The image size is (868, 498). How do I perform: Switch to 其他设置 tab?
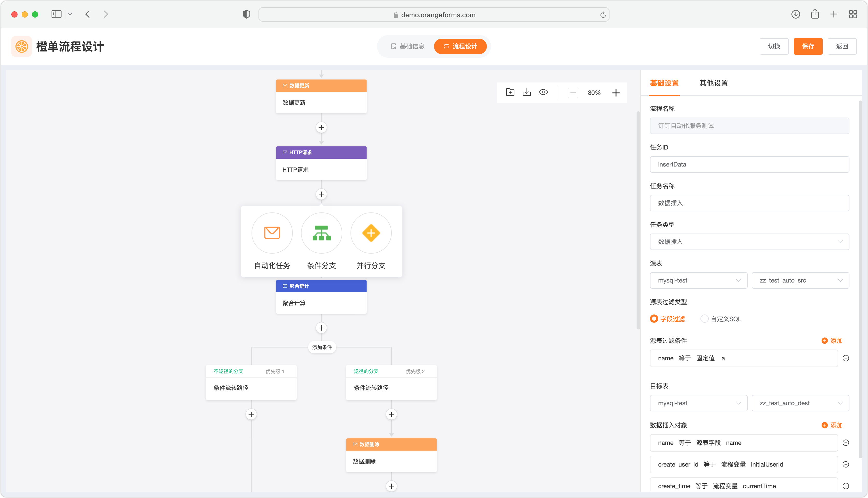click(x=713, y=83)
